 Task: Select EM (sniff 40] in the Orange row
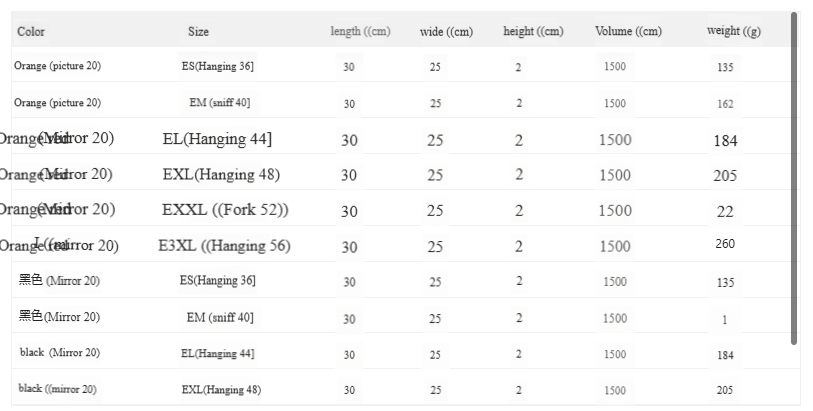tap(221, 103)
